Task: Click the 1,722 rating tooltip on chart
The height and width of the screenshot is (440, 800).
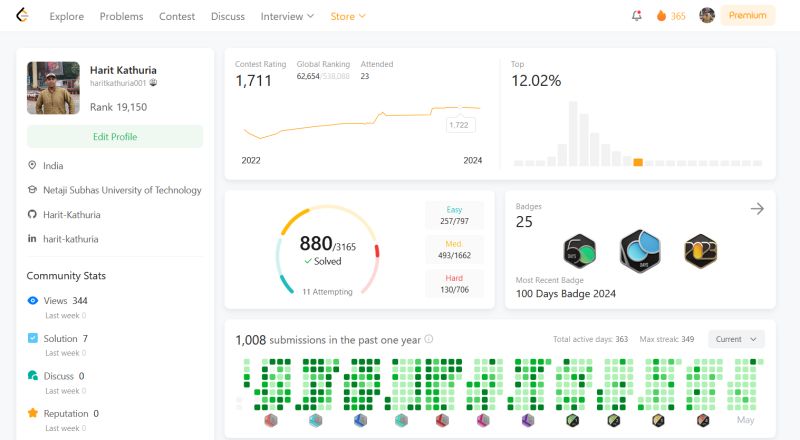Action: 460,125
